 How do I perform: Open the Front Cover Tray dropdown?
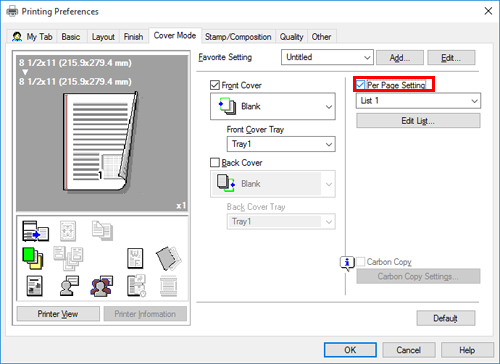tap(281, 144)
